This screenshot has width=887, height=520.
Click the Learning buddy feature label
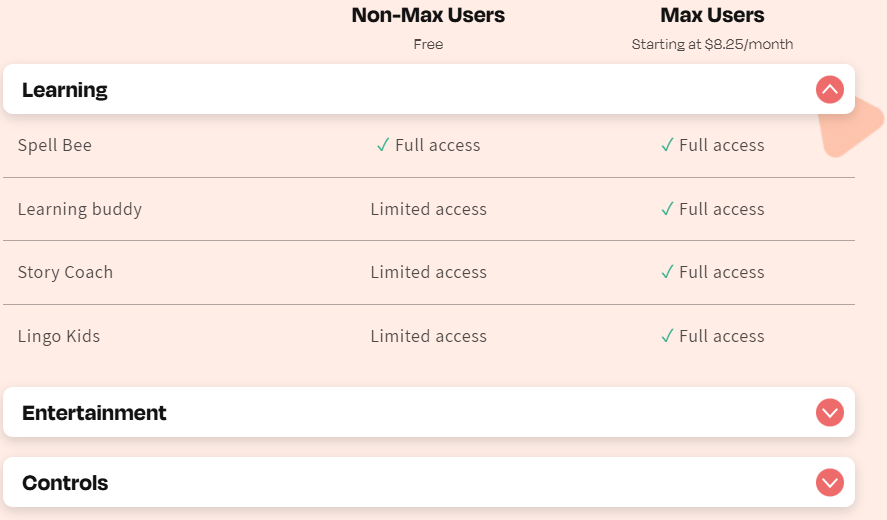click(x=80, y=209)
